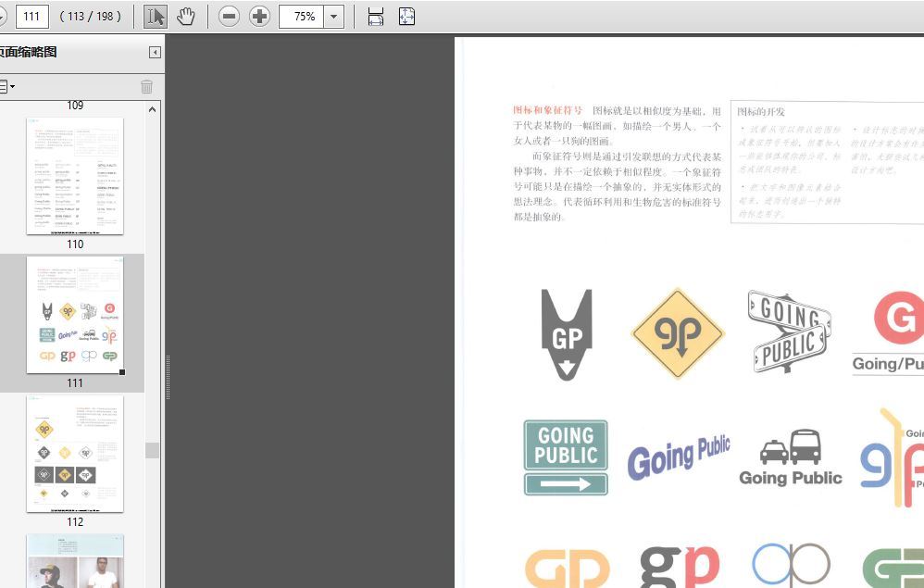This screenshot has width=924, height=588.
Task: Select the text selection cursor tool
Action: (x=156, y=17)
